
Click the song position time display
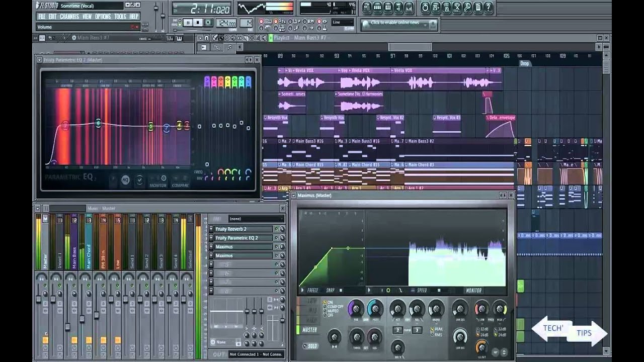point(201,8)
